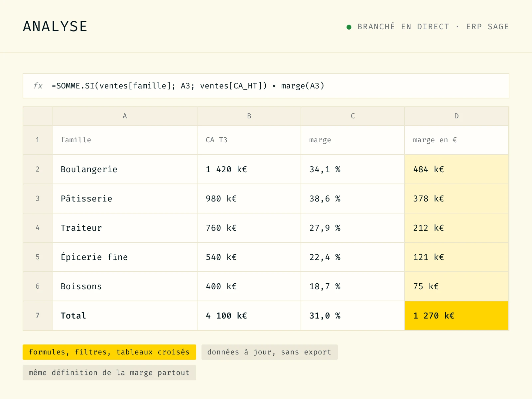Click the 'famille' header cell
Screen dimensions: 532x399
point(125,140)
